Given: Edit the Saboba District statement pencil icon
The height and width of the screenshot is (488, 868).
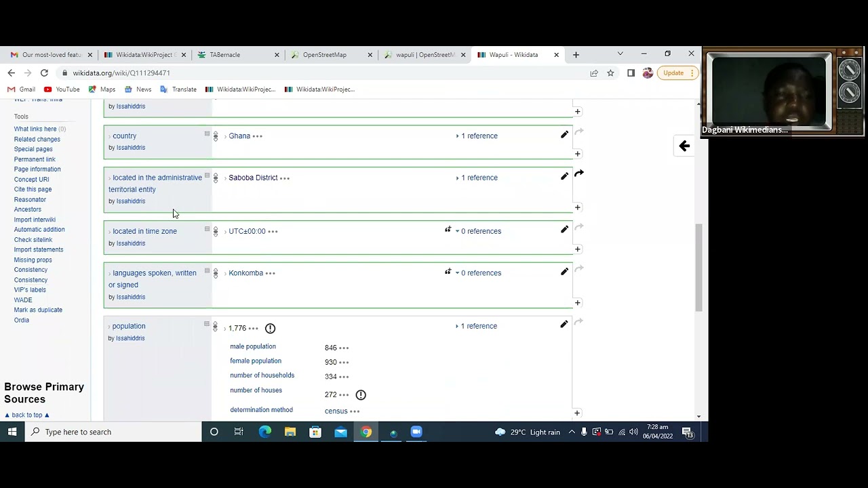Looking at the screenshot, I should click(x=564, y=176).
